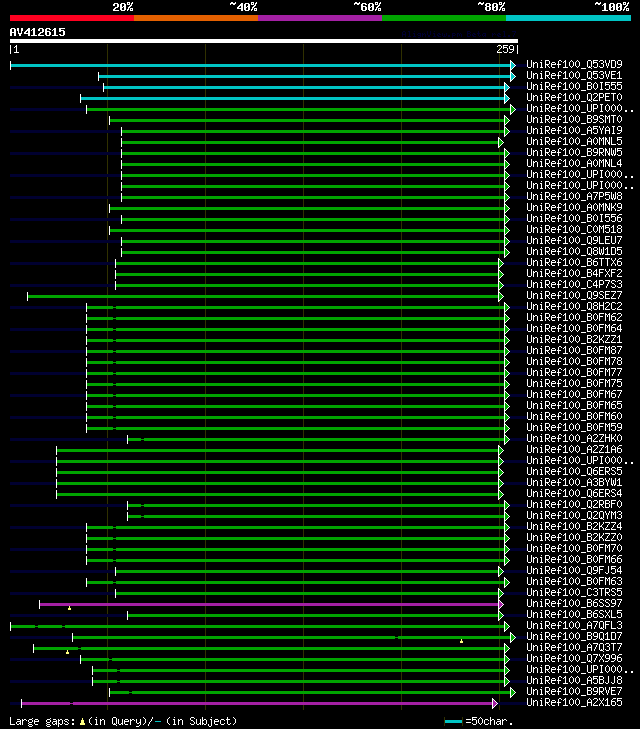Click the green alignment bar for Q9SEZ7

pyautogui.click(x=263, y=296)
